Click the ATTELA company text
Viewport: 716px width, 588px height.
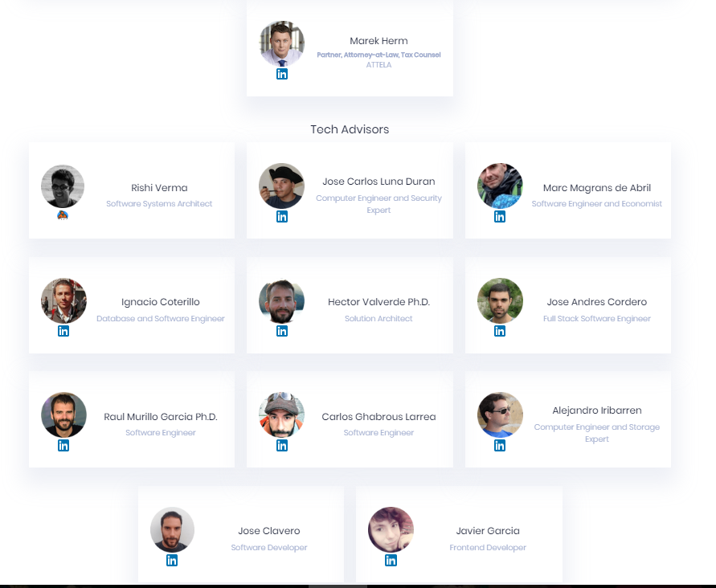click(x=378, y=65)
